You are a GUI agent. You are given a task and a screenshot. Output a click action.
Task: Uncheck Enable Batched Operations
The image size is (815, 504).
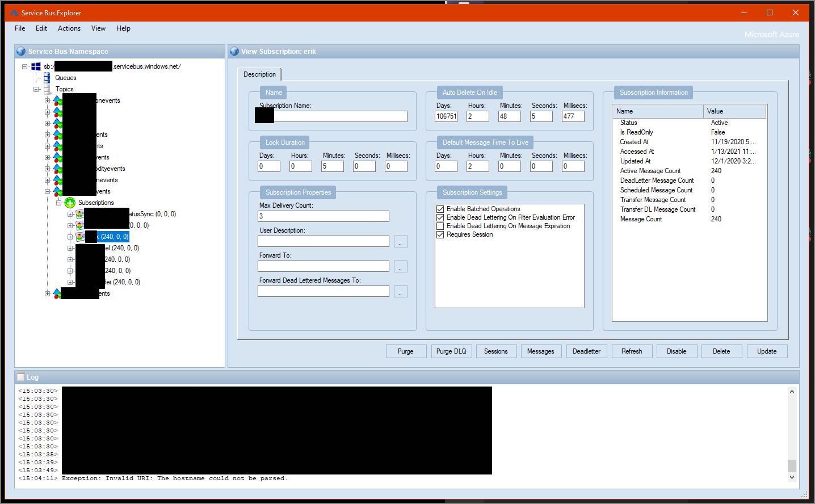(440, 209)
